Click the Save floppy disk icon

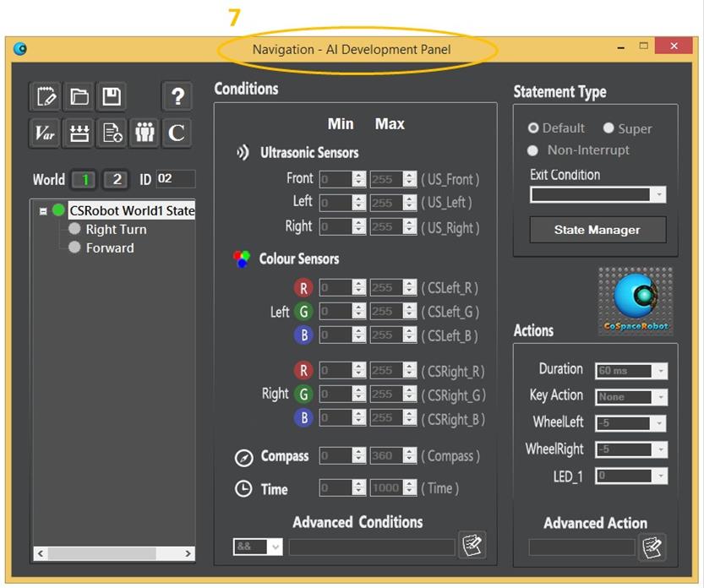pos(111,97)
